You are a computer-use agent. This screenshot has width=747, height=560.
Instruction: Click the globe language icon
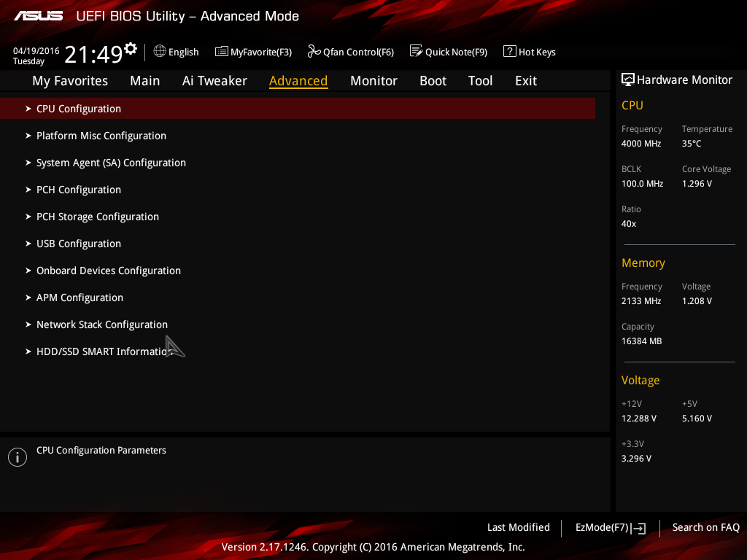click(x=160, y=51)
